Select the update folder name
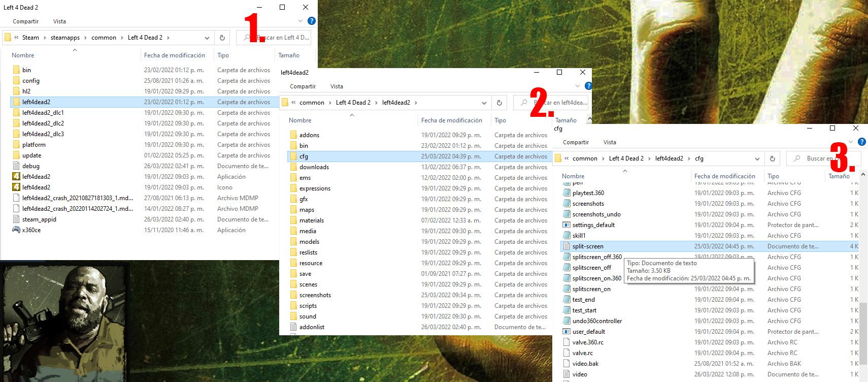 pyautogui.click(x=31, y=155)
